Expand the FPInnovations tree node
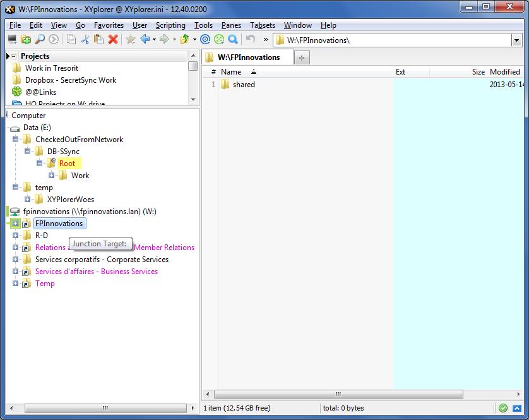529x420 pixels. (16, 224)
